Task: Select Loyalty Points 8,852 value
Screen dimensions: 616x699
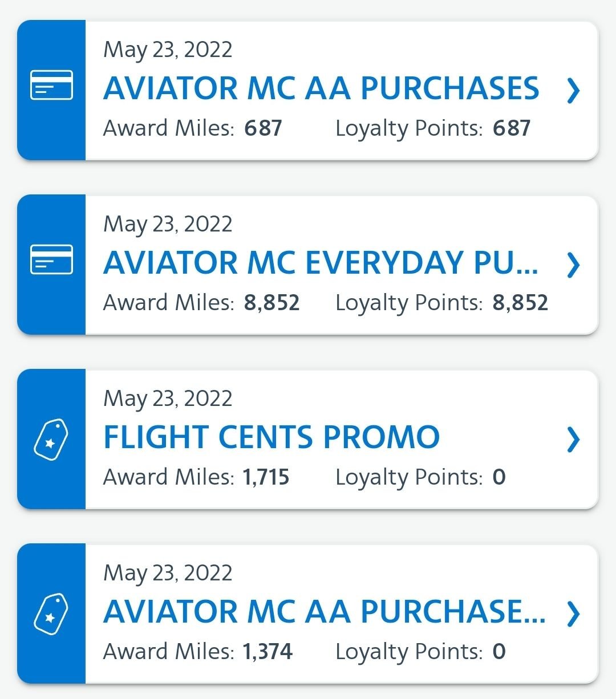Action: tap(520, 303)
